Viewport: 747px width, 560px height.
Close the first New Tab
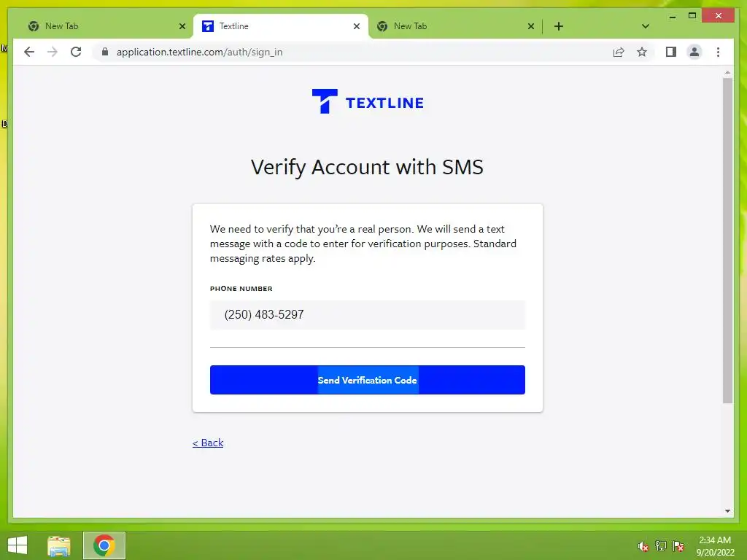pos(182,26)
